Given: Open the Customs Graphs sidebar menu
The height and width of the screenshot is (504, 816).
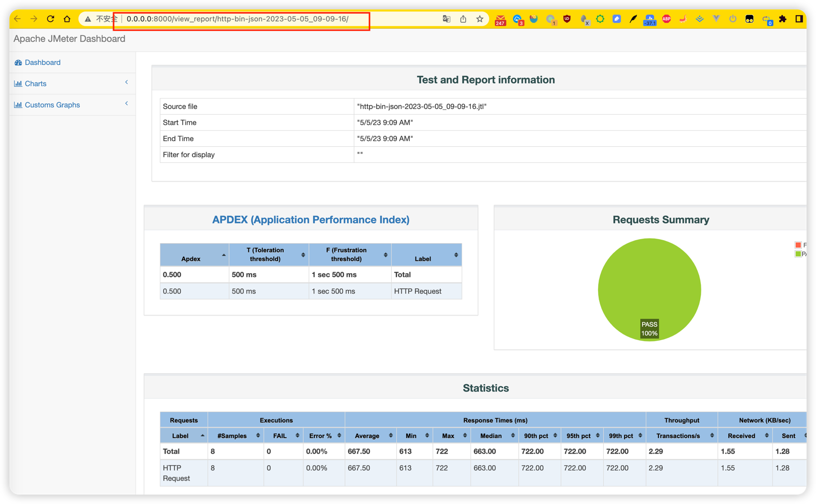Looking at the screenshot, I should (52, 105).
